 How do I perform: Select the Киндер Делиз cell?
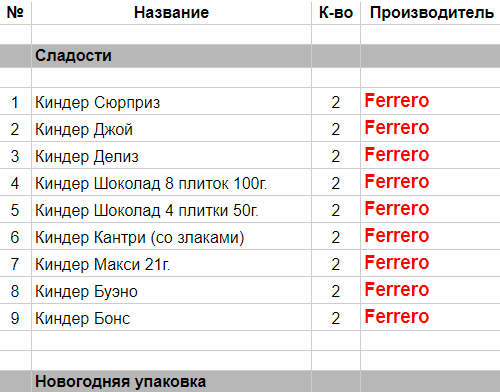[x=171, y=156]
